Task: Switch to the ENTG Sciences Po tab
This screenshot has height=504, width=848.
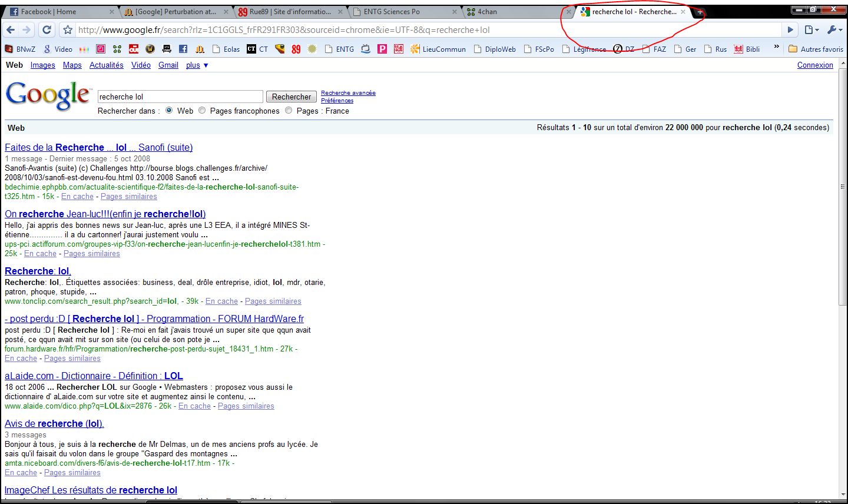Action: pos(405,11)
